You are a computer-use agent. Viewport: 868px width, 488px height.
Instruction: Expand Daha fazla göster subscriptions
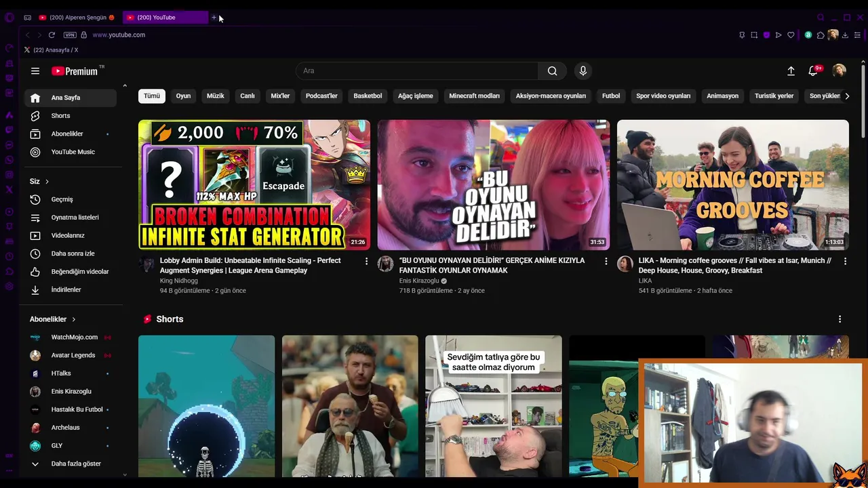pos(71,464)
